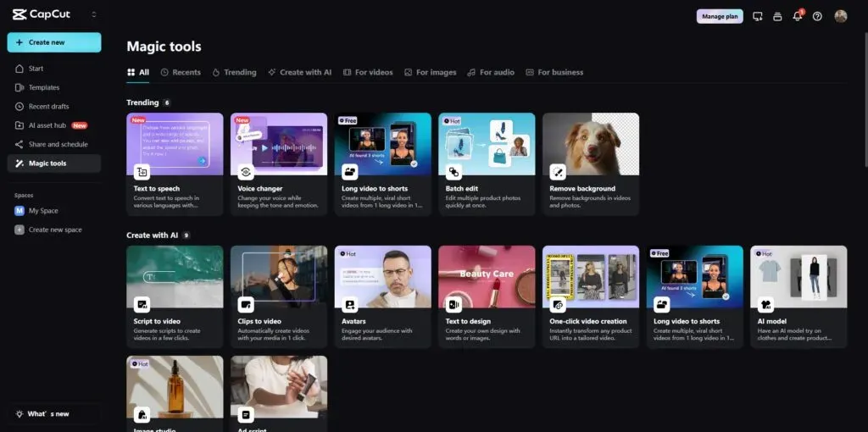868x432 pixels.
Task: Click the AI model tool icon
Action: 766,305
